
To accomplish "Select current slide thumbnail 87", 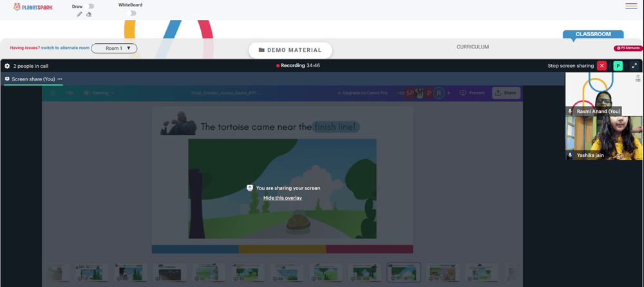I will click(x=404, y=273).
